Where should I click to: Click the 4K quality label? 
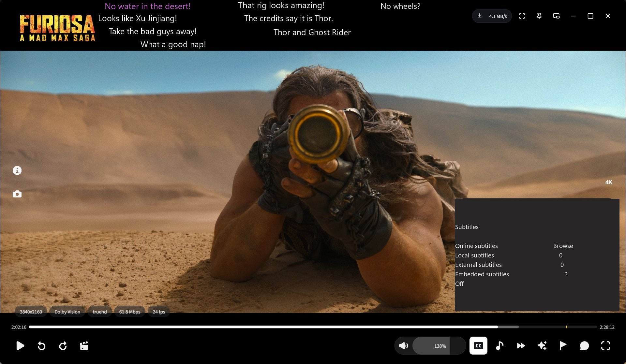point(609,182)
